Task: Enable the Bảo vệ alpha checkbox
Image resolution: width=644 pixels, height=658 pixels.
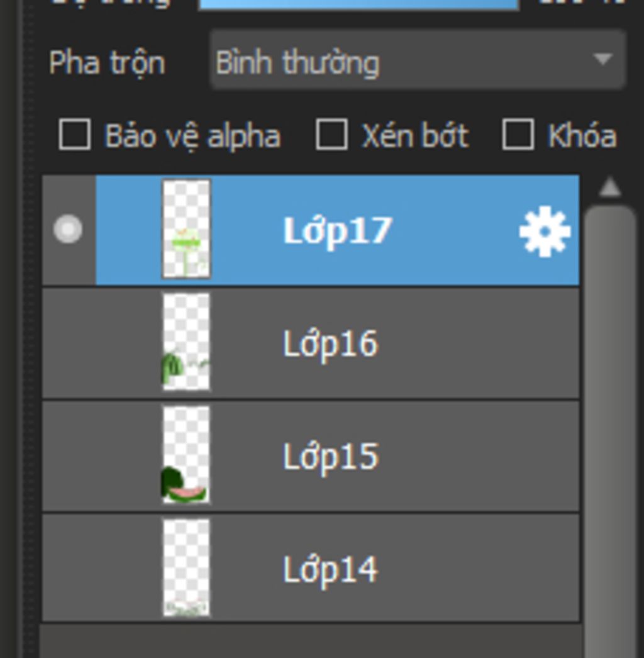Action: coord(75,135)
